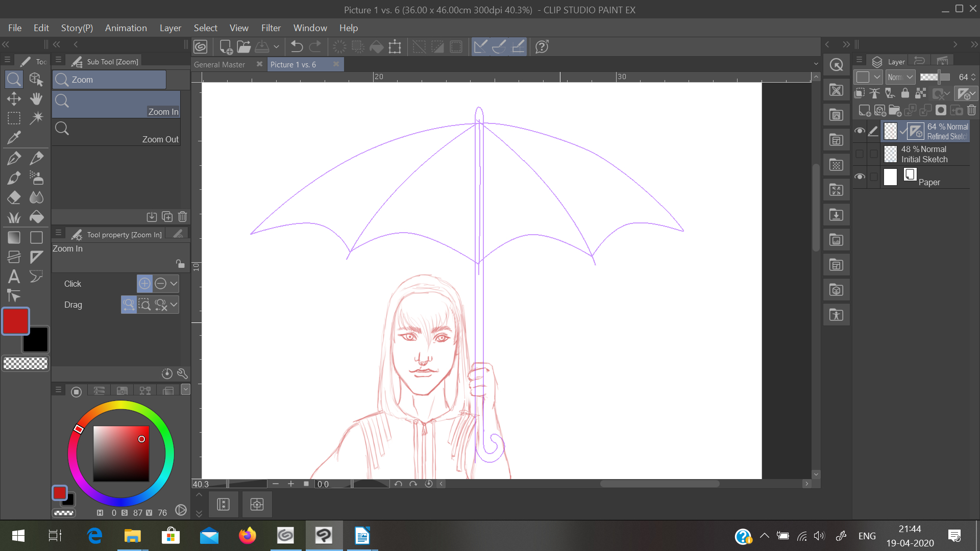Open the layer blending mode dropdown
980x551 pixels.
[x=900, y=77]
